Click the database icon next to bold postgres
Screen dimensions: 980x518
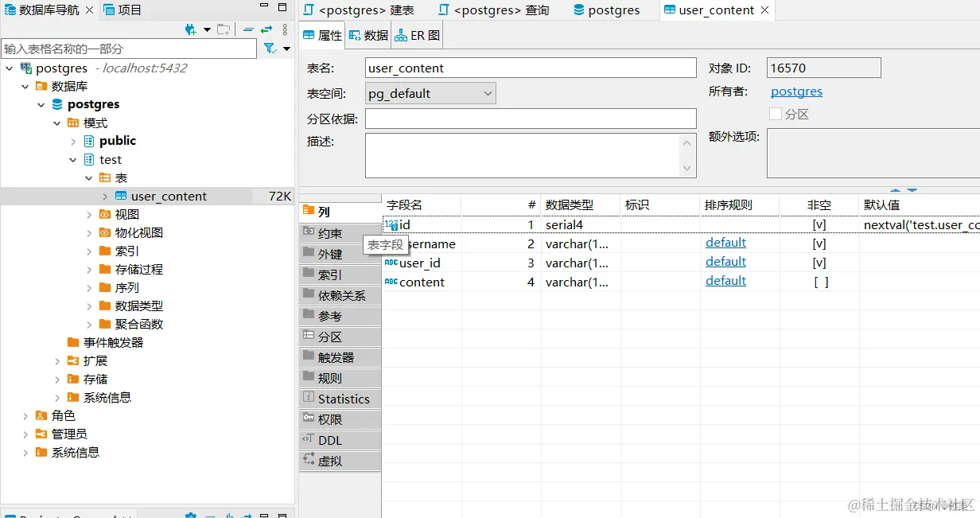[x=57, y=104]
